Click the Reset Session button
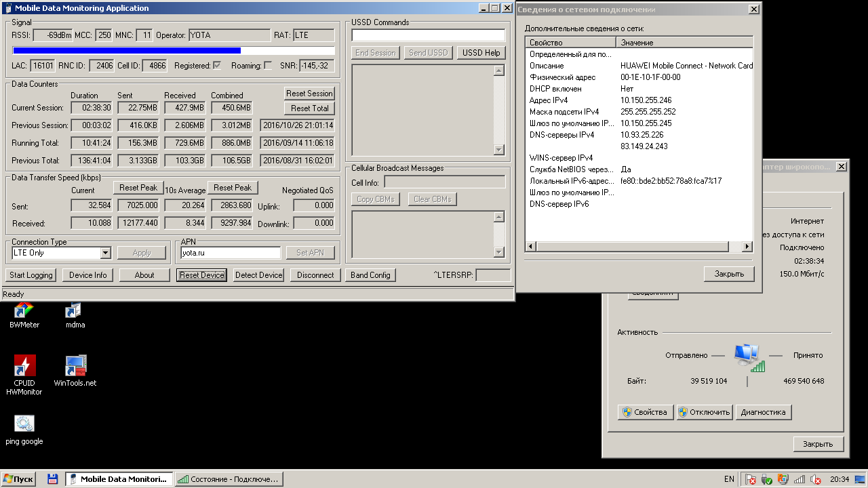 309,94
